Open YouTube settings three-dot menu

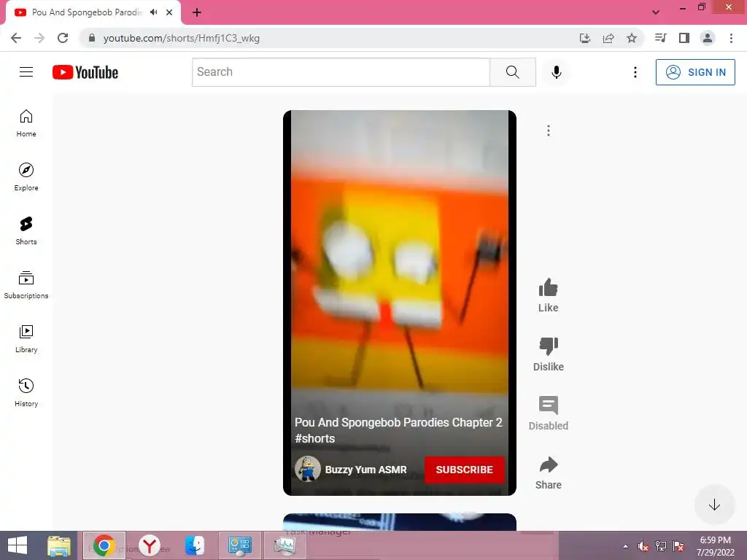click(635, 72)
